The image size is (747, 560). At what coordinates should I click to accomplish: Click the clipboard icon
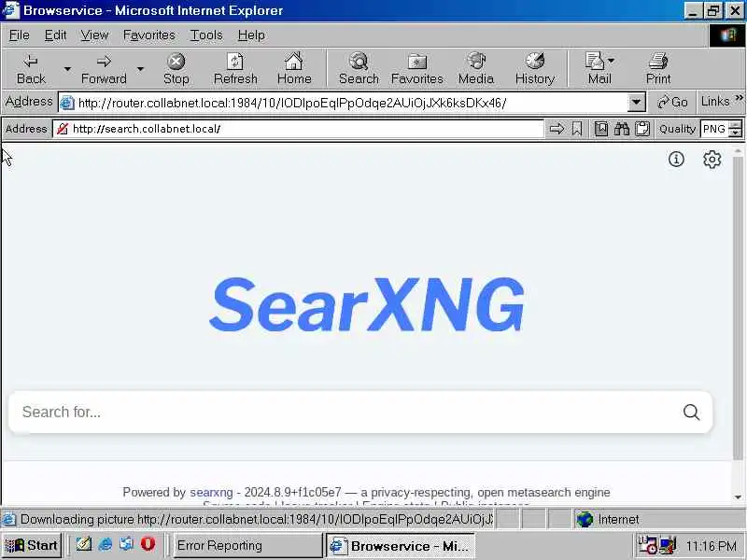point(641,129)
